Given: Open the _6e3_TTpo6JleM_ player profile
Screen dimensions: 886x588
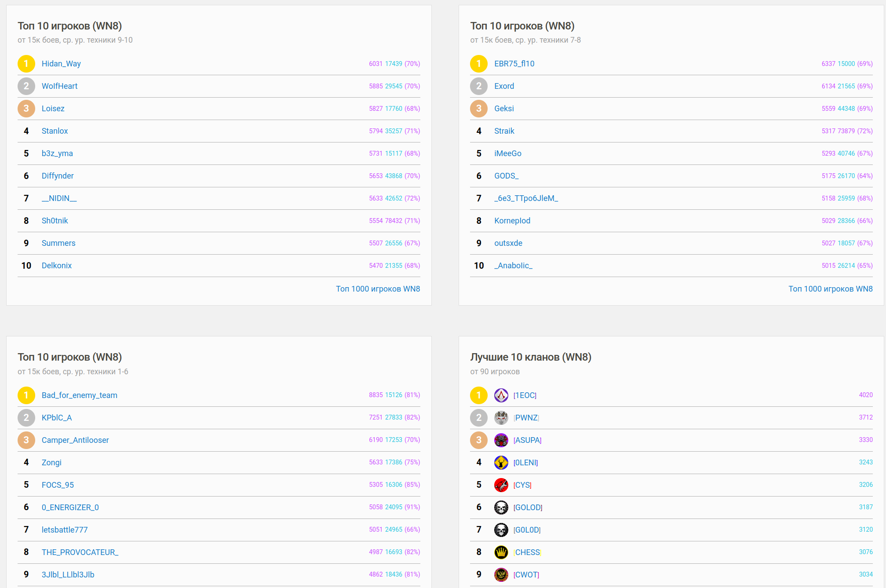Looking at the screenshot, I should click(526, 198).
